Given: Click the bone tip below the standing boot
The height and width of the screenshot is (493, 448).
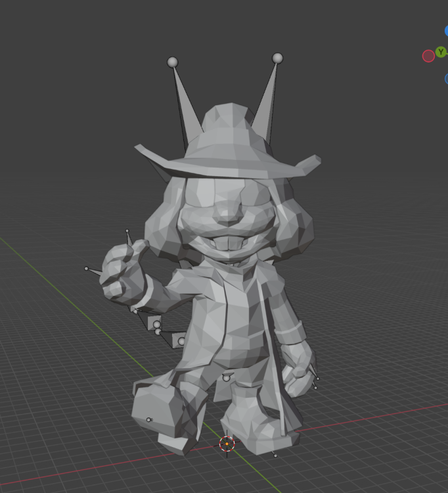Looking at the screenshot, I should pyautogui.click(x=275, y=455).
